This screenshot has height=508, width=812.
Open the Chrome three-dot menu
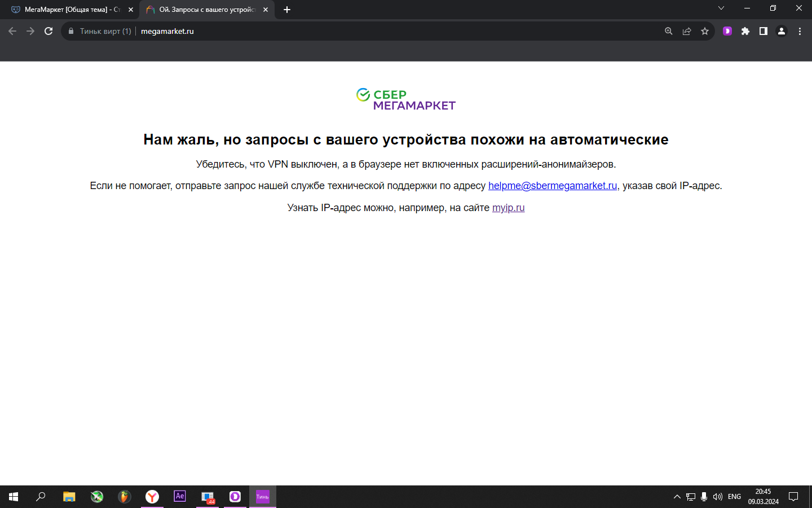[800, 31]
